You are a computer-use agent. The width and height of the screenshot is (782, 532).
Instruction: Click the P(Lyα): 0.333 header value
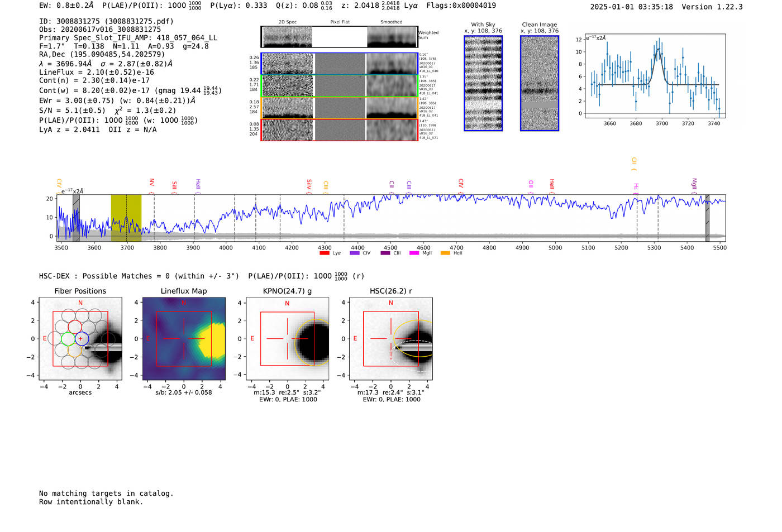[239, 6]
